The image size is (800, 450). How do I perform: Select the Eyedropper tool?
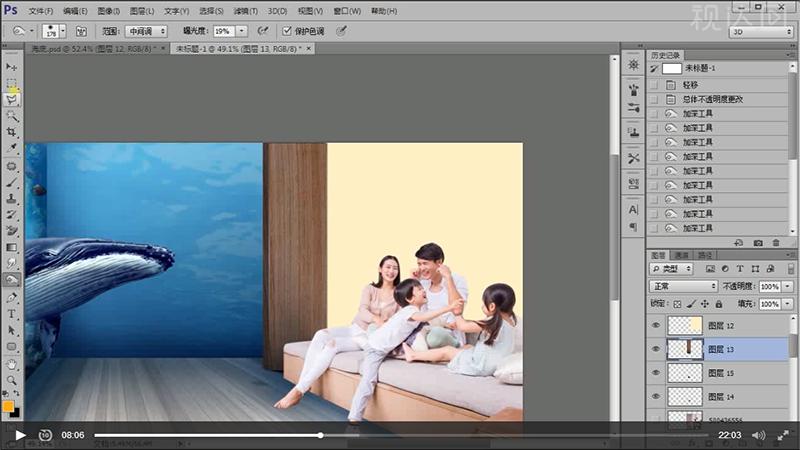coord(11,148)
